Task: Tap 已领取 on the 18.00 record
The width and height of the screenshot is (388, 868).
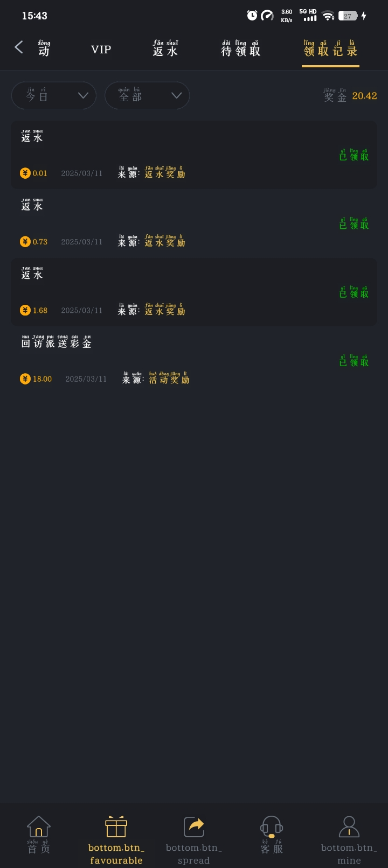Action: [354, 361]
